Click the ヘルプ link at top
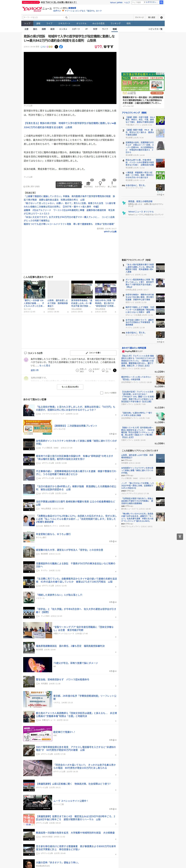This screenshot has height=868, width=186. point(127,2)
